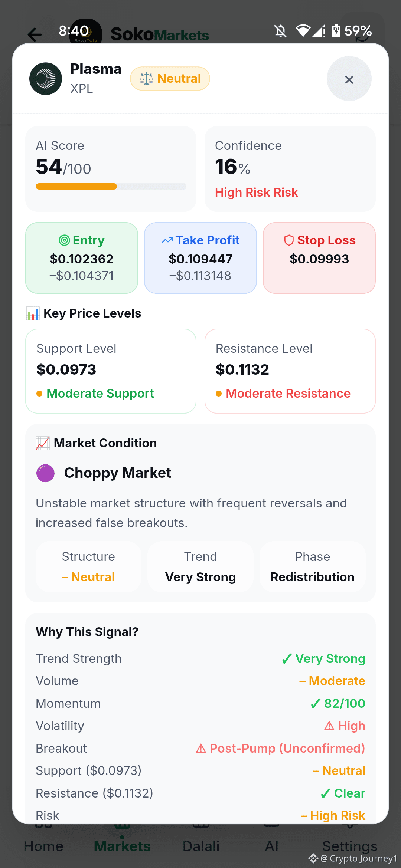The width and height of the screenshot is (401, 868).
Task: Tap the Phase Redistribution tile
Action: pyautogui.click(x=313, y=566)
